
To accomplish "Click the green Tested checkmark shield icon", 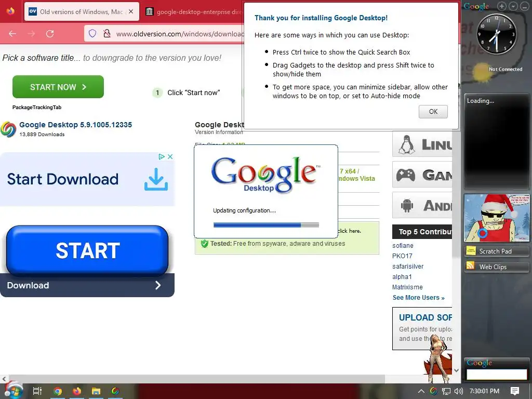I will tap(204, 244).
